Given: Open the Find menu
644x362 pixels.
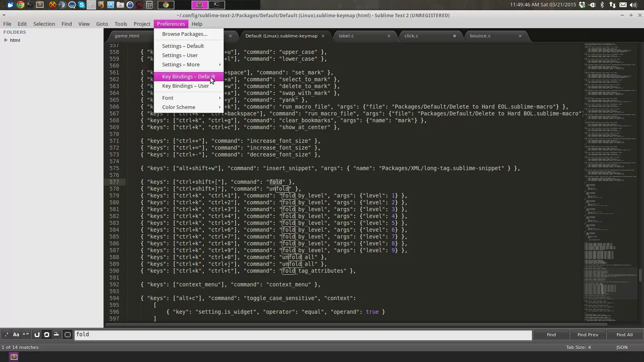Looking at the screenshot, I should coord(67,24).
